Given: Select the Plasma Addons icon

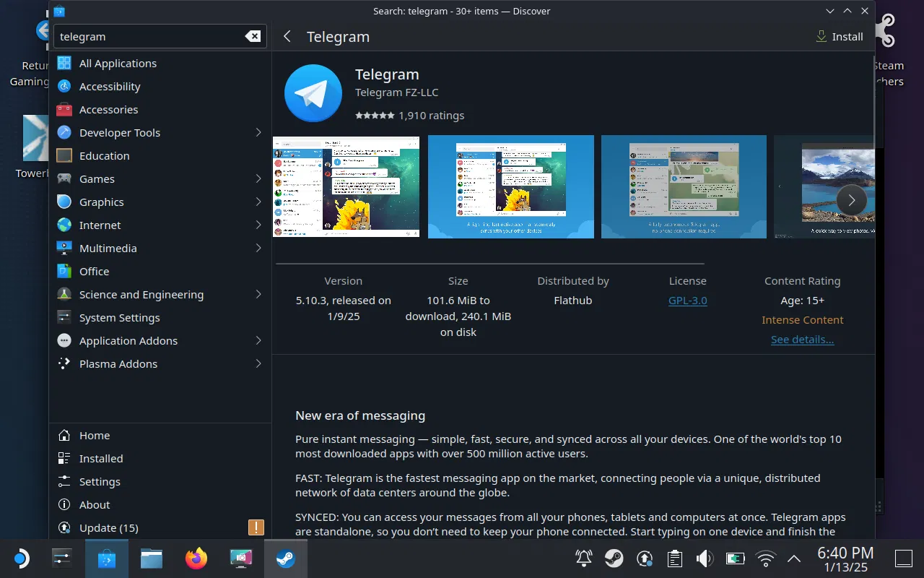Looking at the screenshot, I should click(64, 364).
